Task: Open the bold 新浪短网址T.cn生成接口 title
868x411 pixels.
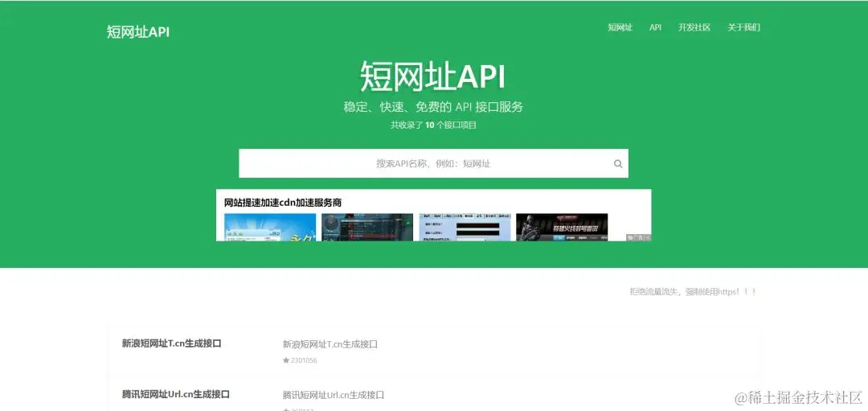Action: pyautogui.click(x=172, y=343)
